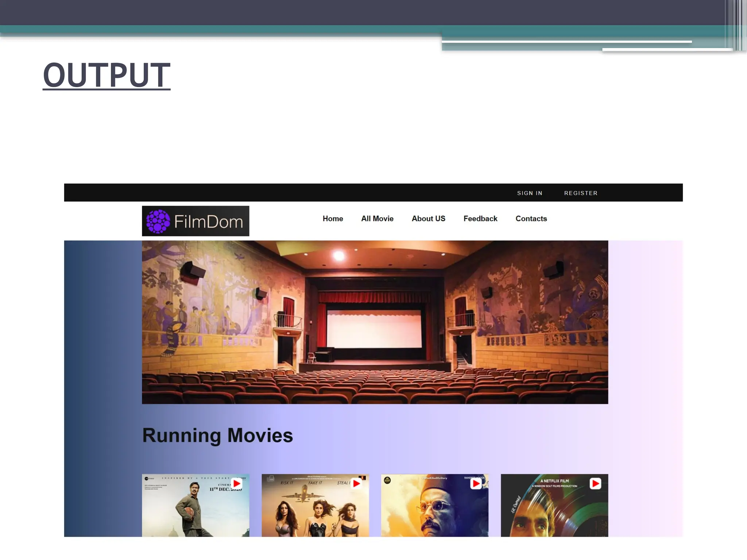Go to the All Movie page
Image resolution: width=747 pixels, height=560 pixels.
tap(377, 219)
